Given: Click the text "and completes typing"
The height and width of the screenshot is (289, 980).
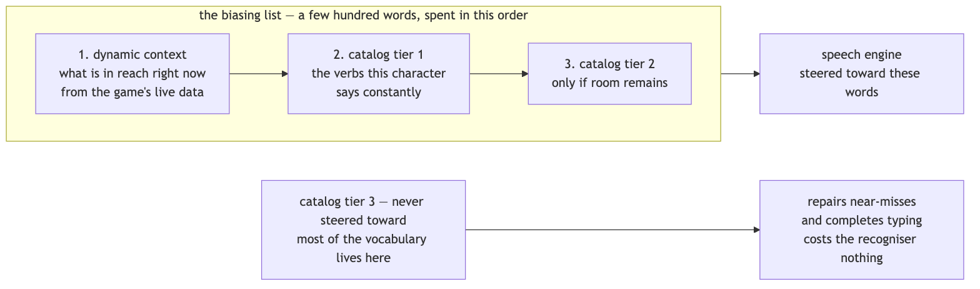Looking at the screenshot, I should (x=861, y=221).
